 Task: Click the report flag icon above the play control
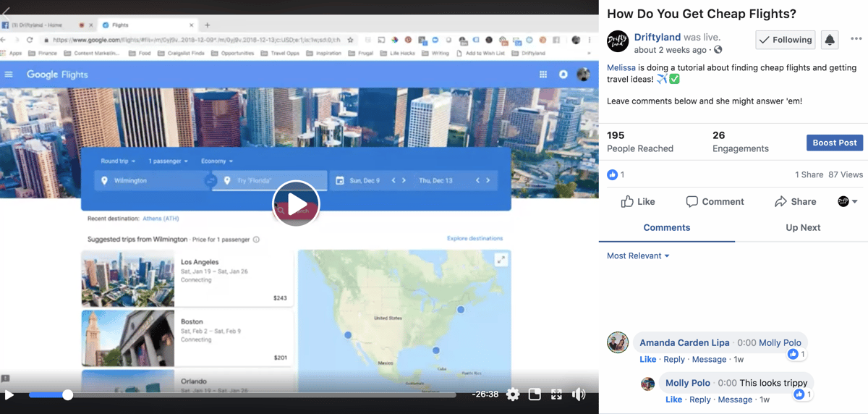[x=6, y=378]
